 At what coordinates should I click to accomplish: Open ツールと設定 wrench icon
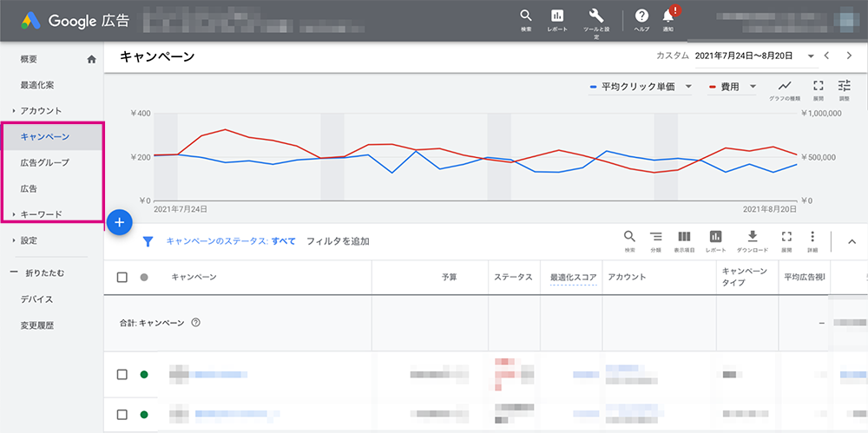(x=596, y=16)
